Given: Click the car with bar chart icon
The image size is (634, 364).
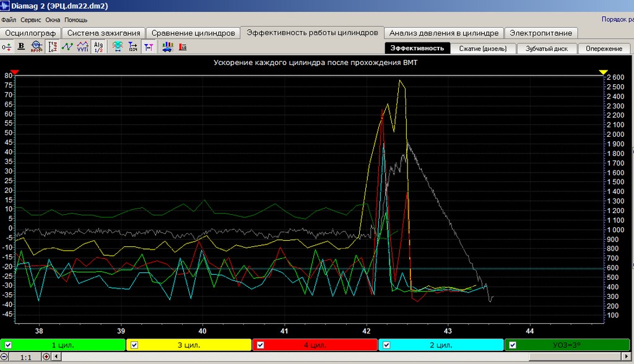Looking at the screenshot, I should (167, 47).
